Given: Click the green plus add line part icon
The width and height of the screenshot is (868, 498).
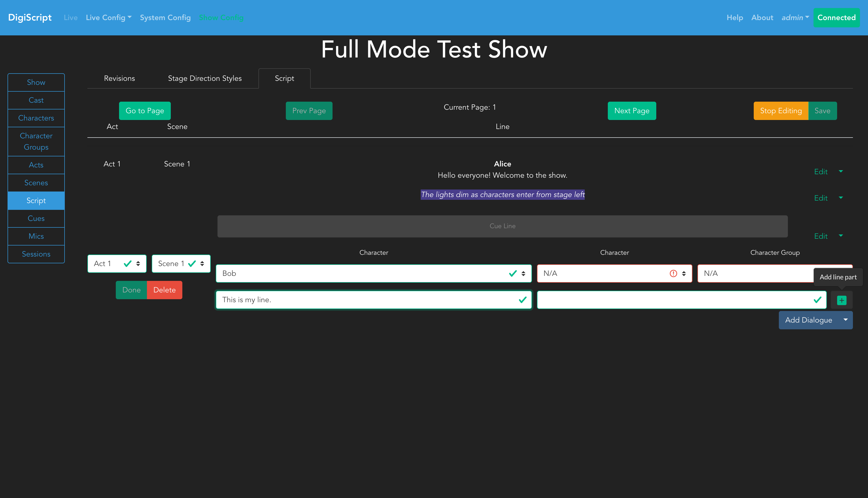Looking at the screenshot, I should point(841,300).
